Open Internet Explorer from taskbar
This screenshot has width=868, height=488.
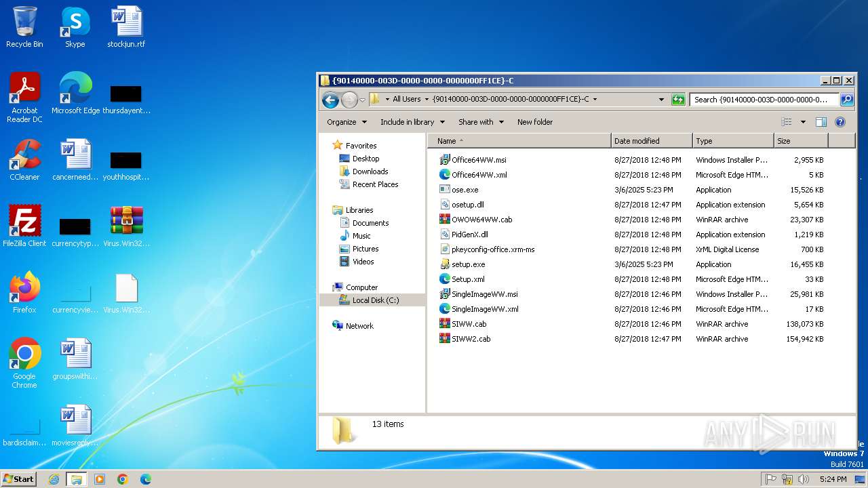[54, 479]
